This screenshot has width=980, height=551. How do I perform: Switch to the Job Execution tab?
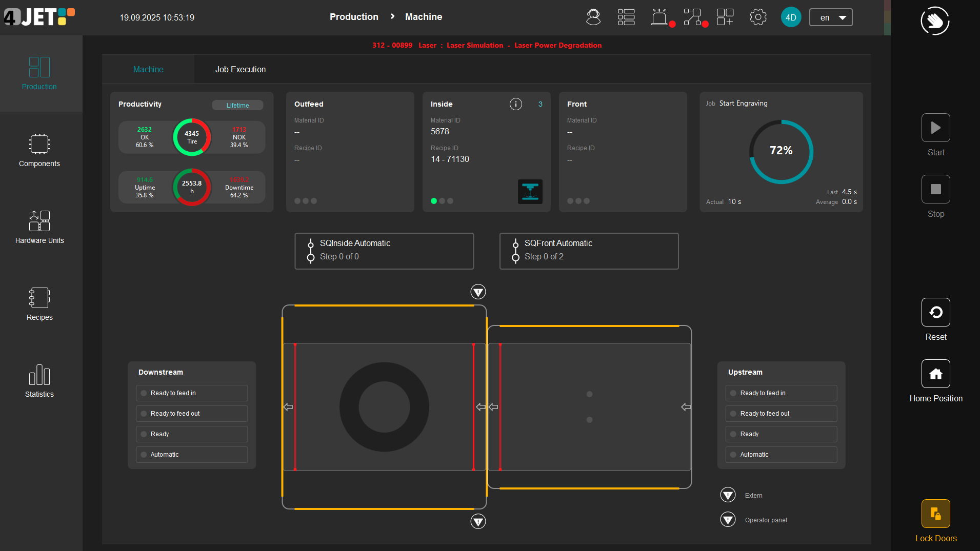coord(240,69)
